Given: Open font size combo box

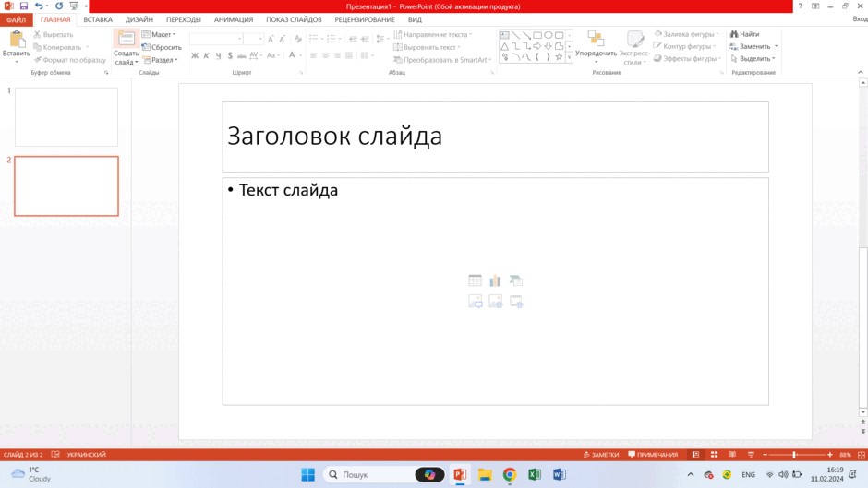Looking at the screenshot, I should 254,39.
